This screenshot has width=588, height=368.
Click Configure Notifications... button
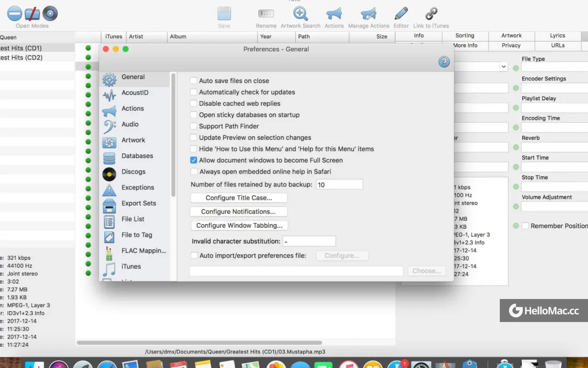coord(239,212)
